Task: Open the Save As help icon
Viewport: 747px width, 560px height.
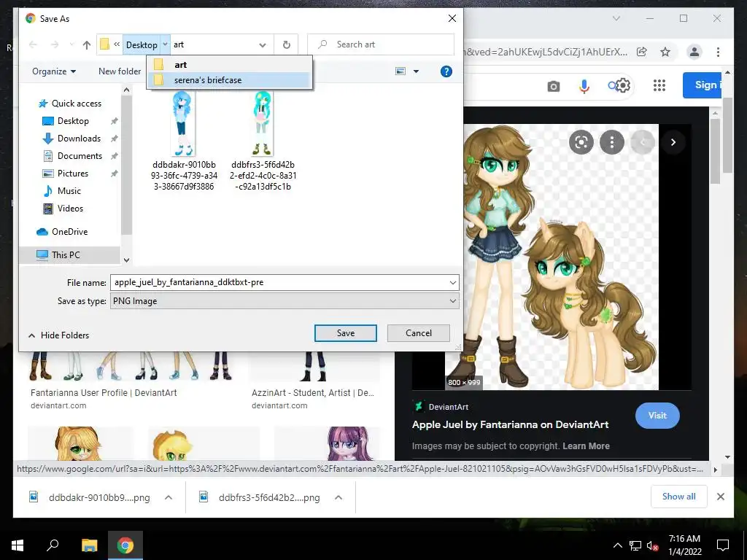Action: [446, 71]
